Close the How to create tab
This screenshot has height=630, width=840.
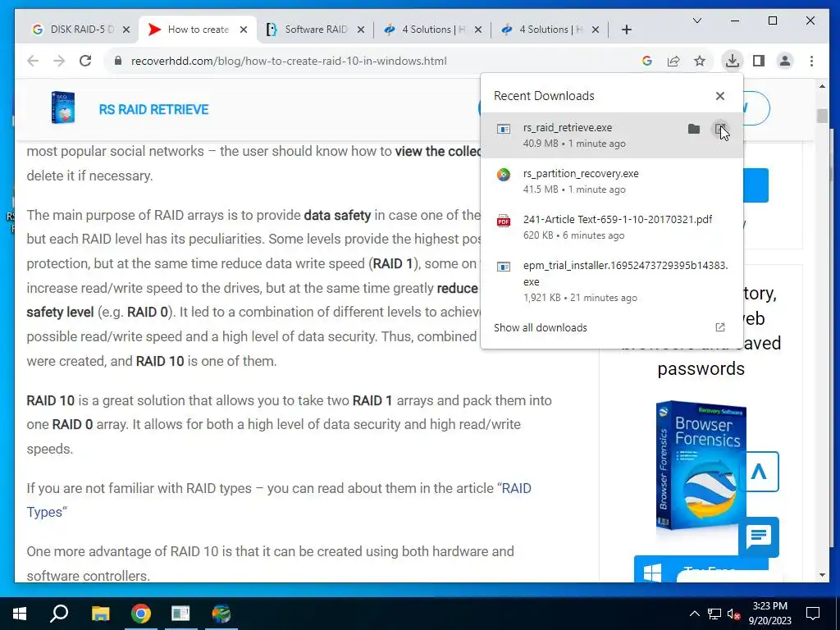244,30
